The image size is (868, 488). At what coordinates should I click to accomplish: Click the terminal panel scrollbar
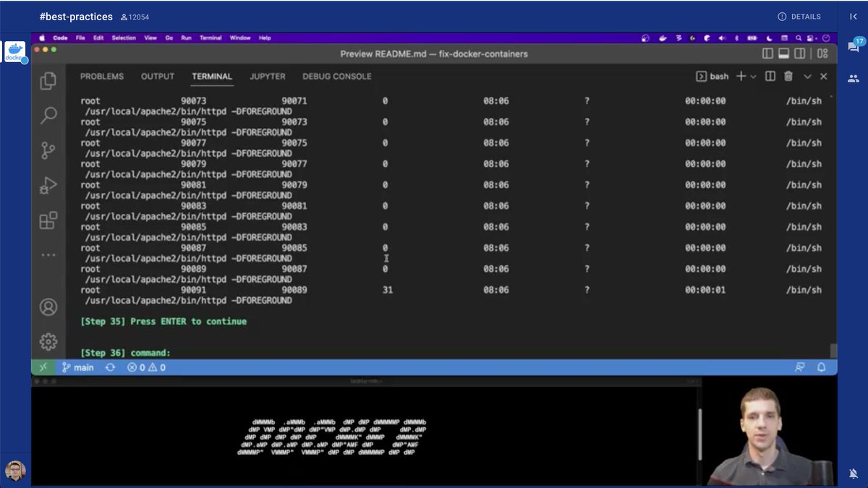coord(833,350)
